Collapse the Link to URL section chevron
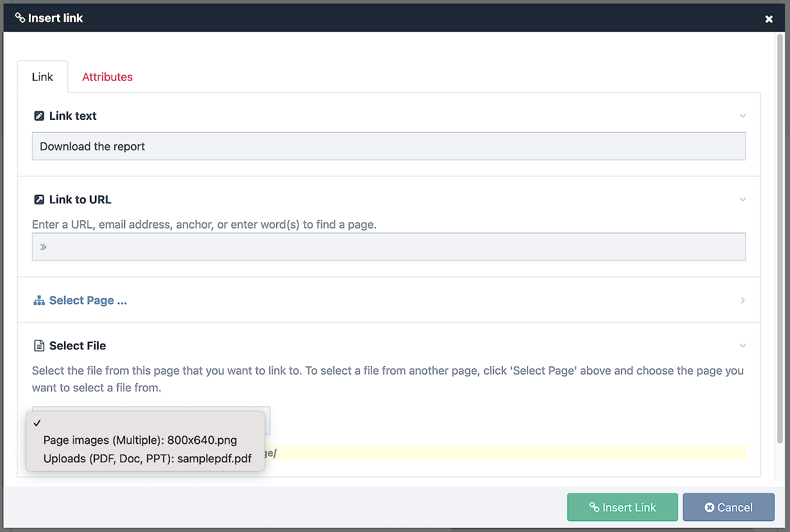The image size is (790, 532). 743,200
